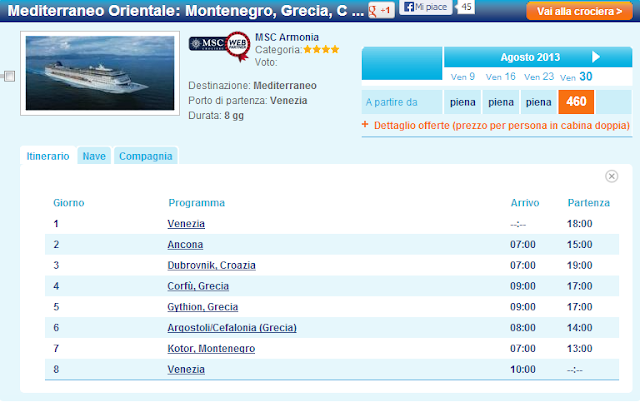Click the Durata: 8 gg text

(216, 115)
